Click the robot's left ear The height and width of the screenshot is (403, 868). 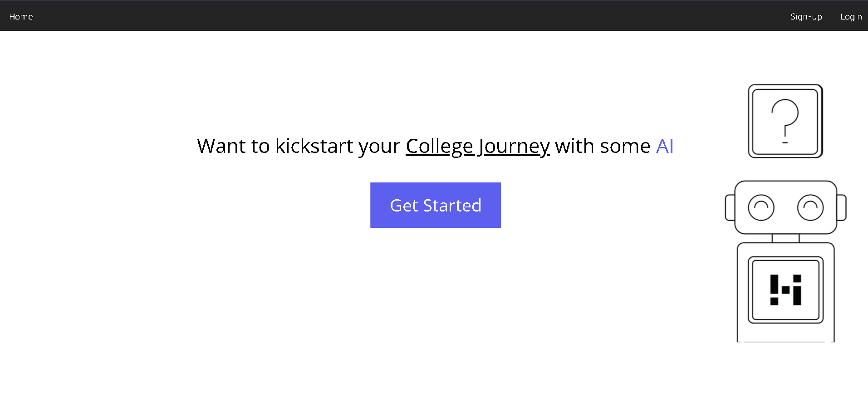click(730, 207)
